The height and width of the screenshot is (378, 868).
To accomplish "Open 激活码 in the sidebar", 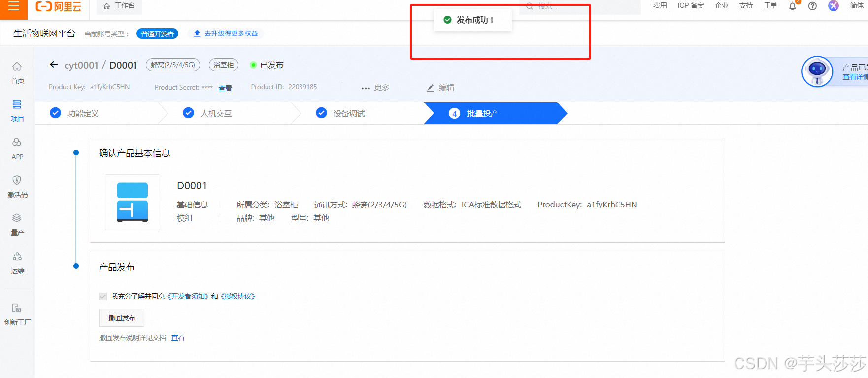I will coord(17,187).
